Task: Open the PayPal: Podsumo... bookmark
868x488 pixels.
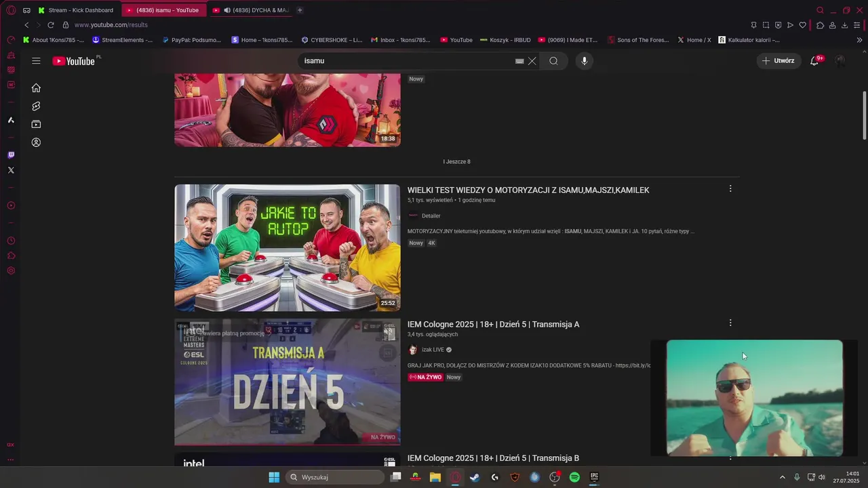Action: pos(192,40)
